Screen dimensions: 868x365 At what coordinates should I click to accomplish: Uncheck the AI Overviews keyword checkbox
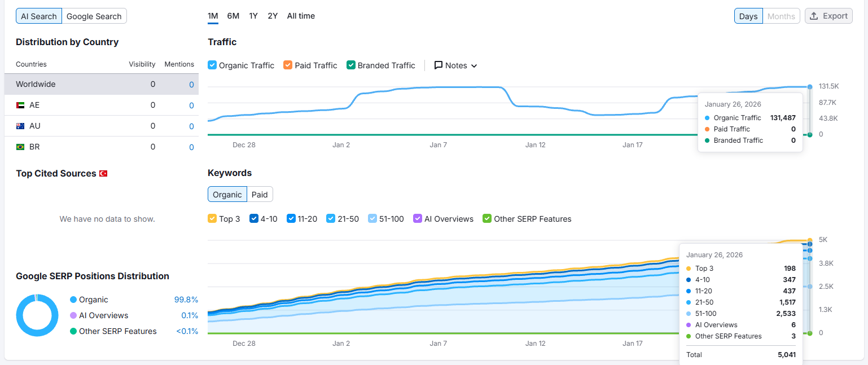coord(418,218)
